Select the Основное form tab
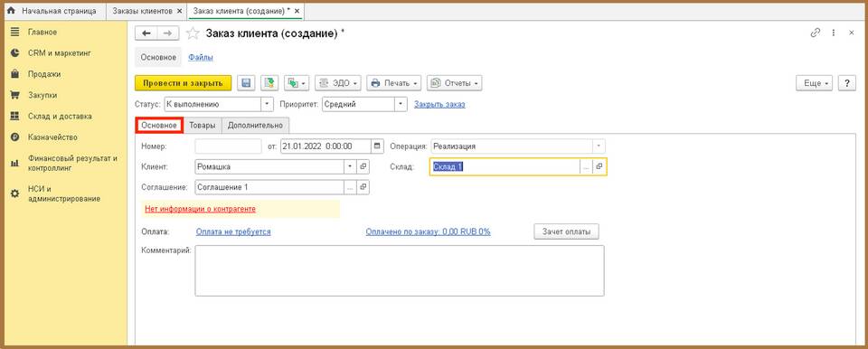 click(159, 125)
